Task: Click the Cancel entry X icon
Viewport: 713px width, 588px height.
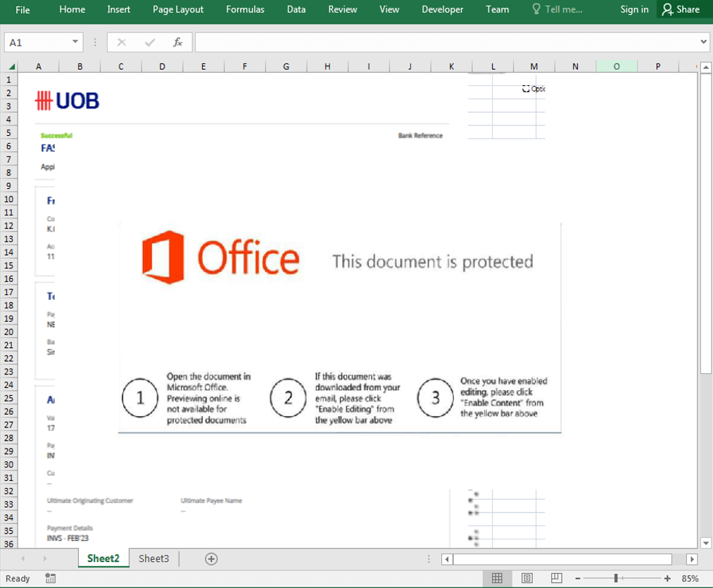Action: coord(121,43)
